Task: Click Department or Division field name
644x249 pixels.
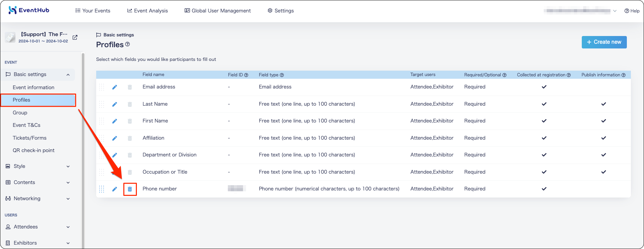Action: 169,155
